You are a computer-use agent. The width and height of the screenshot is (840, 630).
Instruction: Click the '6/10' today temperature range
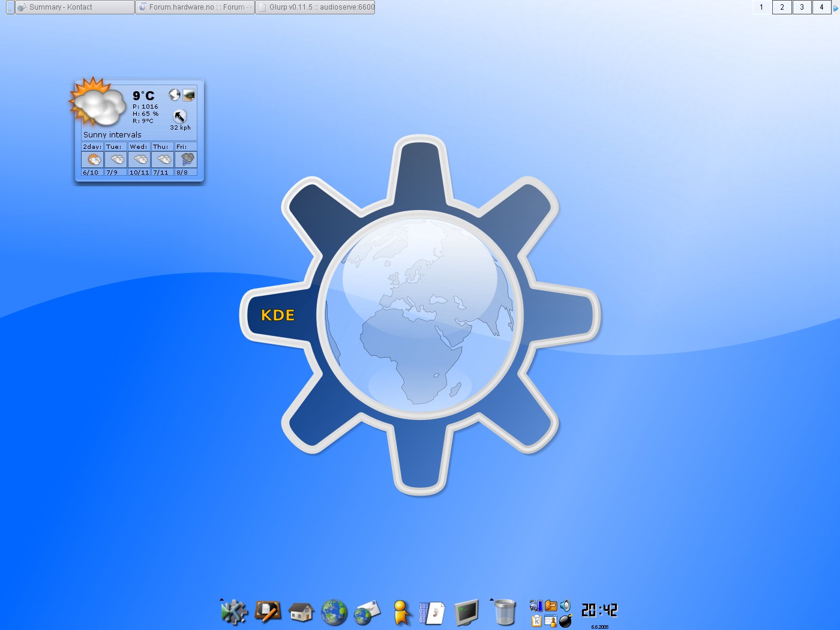pyautogui.click(x=90, y=173)
